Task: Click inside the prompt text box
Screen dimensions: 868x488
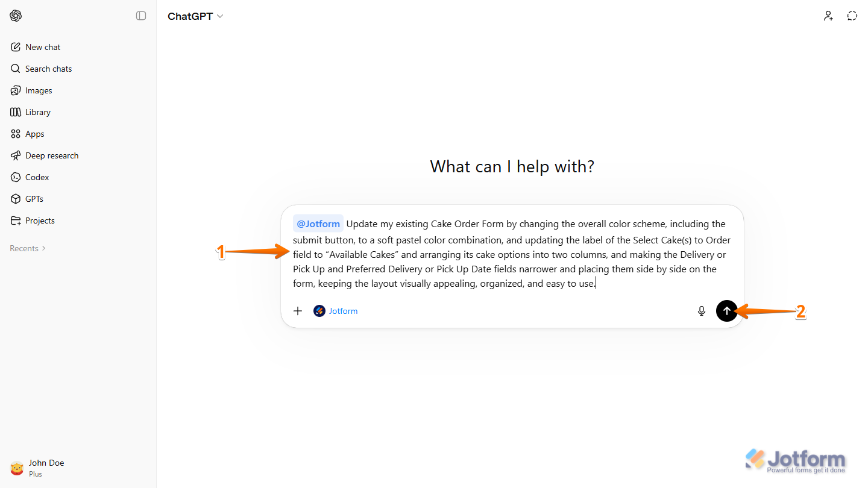Action: point(512,254)
